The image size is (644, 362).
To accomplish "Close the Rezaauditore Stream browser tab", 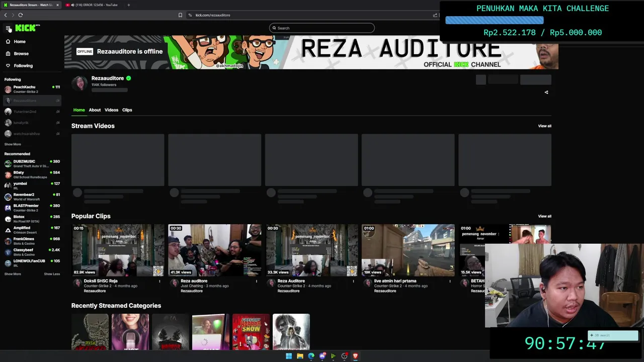I will pos(57,5).
